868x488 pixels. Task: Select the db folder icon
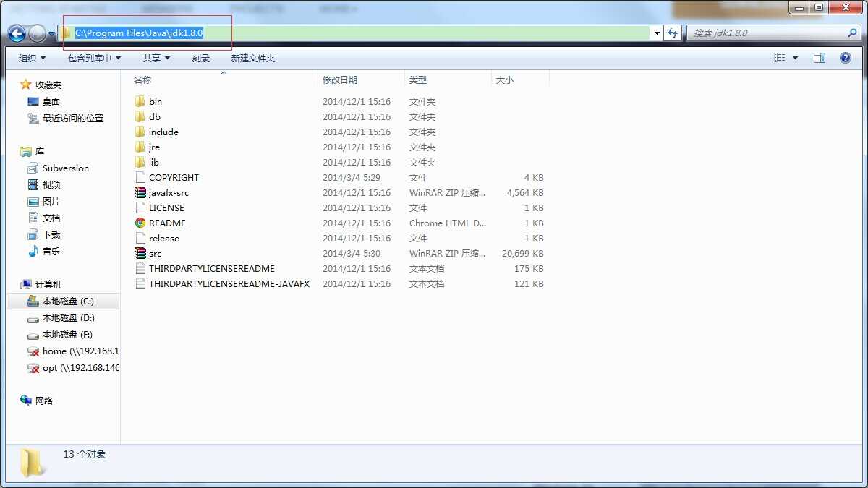pyautogui.click(x=140, y=116)
